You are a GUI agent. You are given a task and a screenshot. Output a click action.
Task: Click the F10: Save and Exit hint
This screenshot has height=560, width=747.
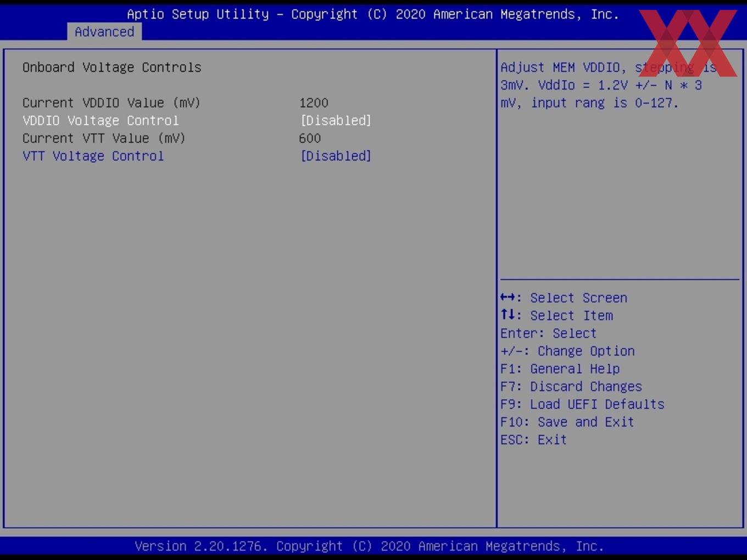[567, 422]
